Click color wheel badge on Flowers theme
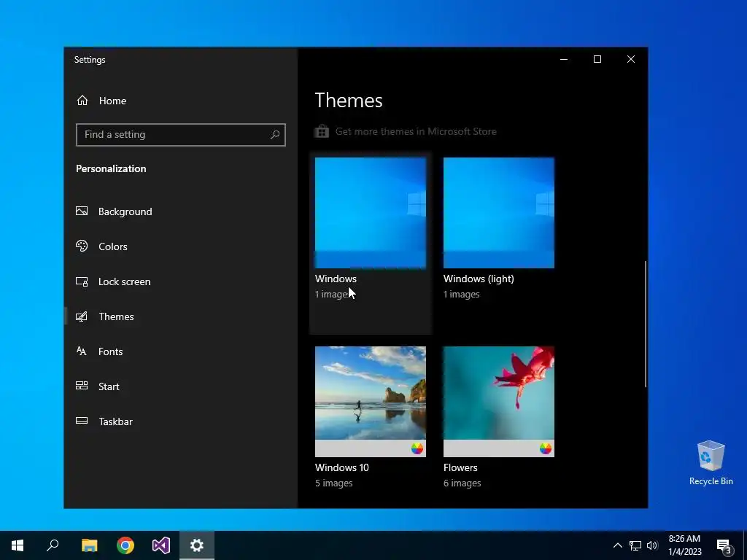 [546, 448]
